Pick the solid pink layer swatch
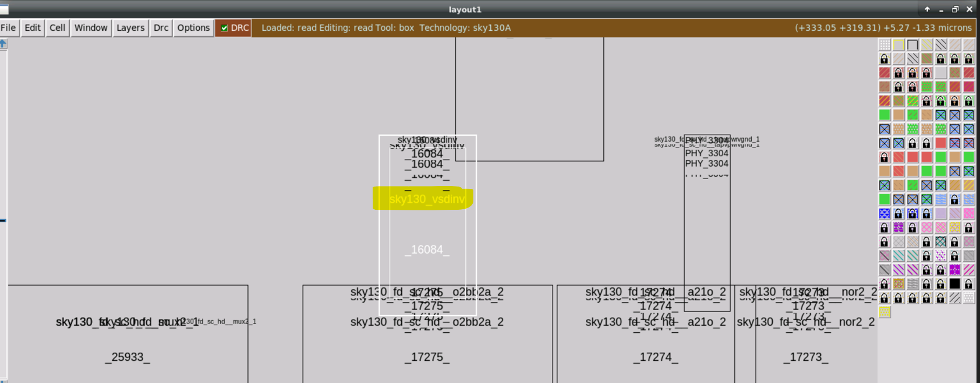Screen dimensions: 980x383 click(968, 213)
